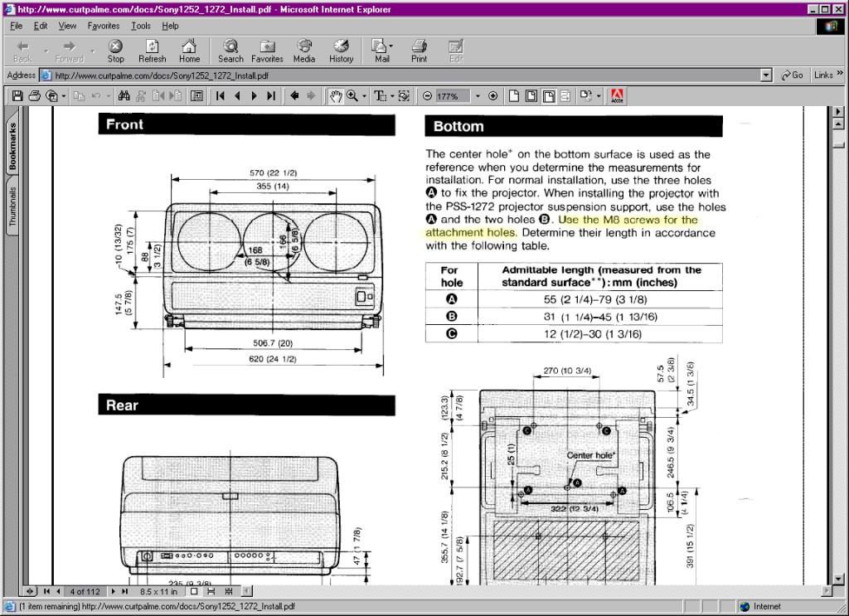Image resolution: width=849 pixels, height=616 pixels.
Task: Switch to the Thumbnails tab
Action: [x=12, y=206]
